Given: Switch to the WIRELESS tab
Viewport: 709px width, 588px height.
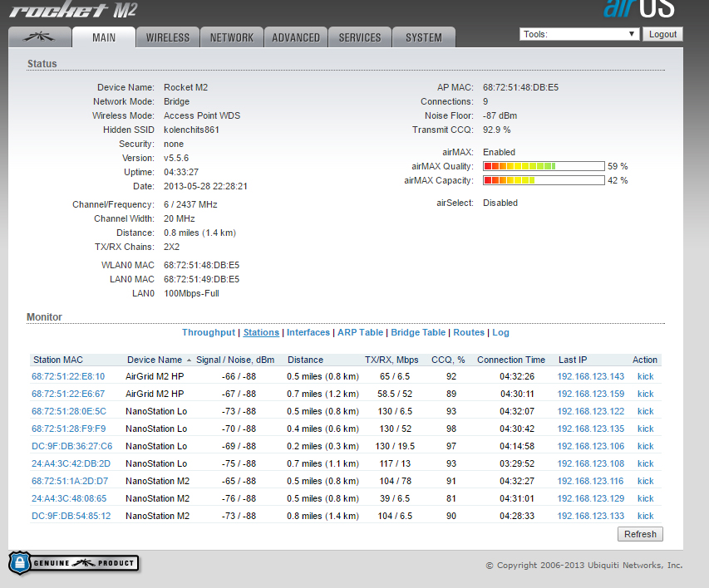Looking at the screenshot, I should (168, 37).
